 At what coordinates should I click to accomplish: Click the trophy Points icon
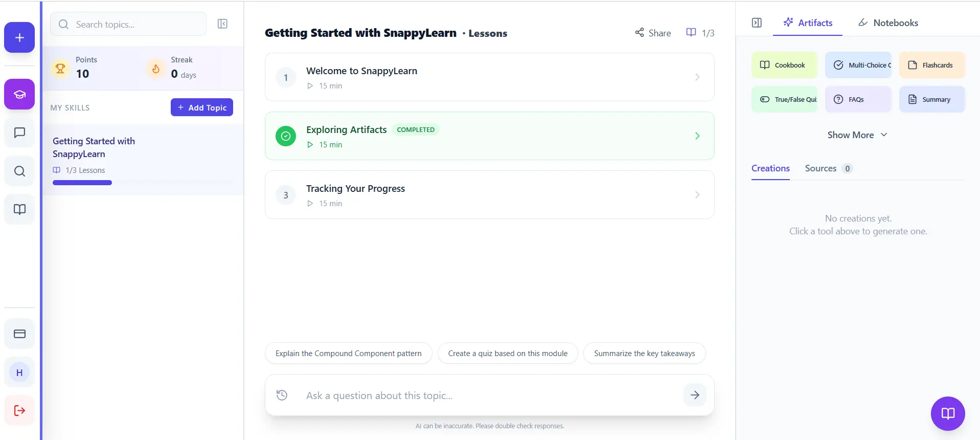60,68
